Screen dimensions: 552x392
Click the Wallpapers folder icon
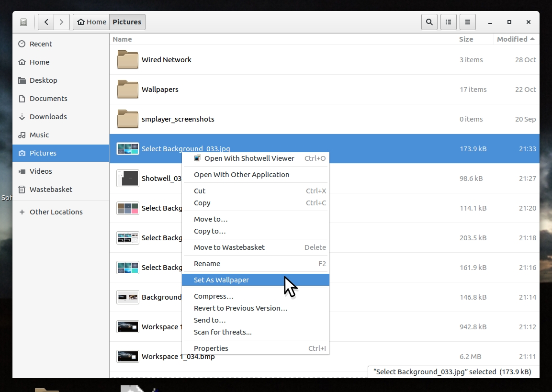pyautogui.click(x=128, y=90)
